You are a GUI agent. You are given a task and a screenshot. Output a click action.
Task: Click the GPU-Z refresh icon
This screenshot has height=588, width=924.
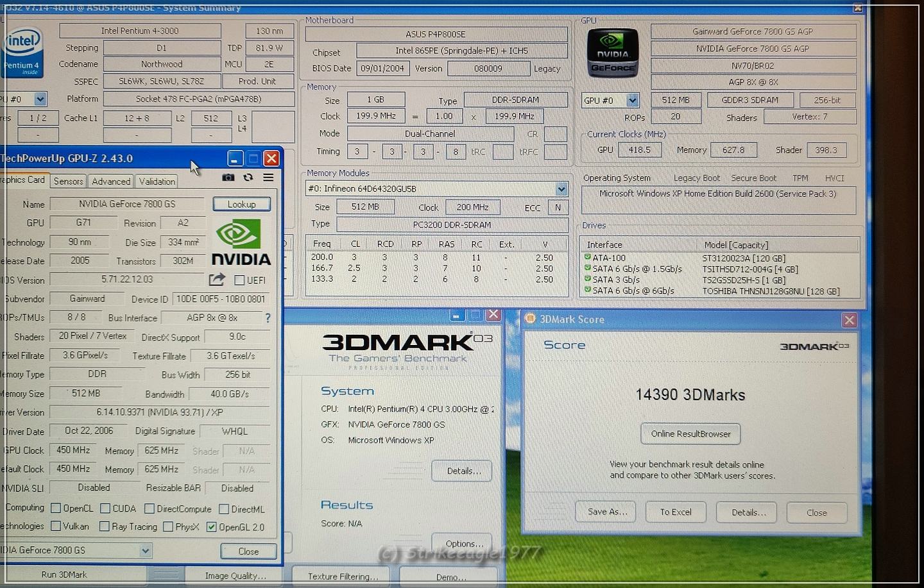tap(248, 178)
